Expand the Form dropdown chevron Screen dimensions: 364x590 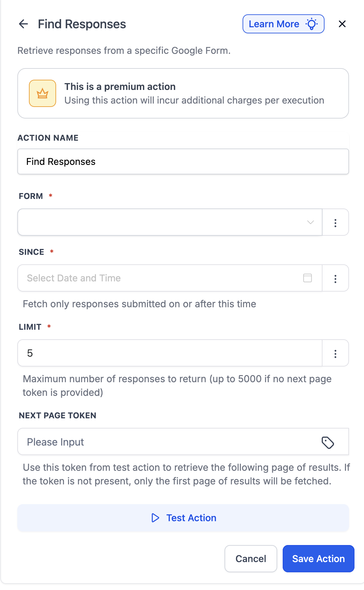(x=310, y=222)
